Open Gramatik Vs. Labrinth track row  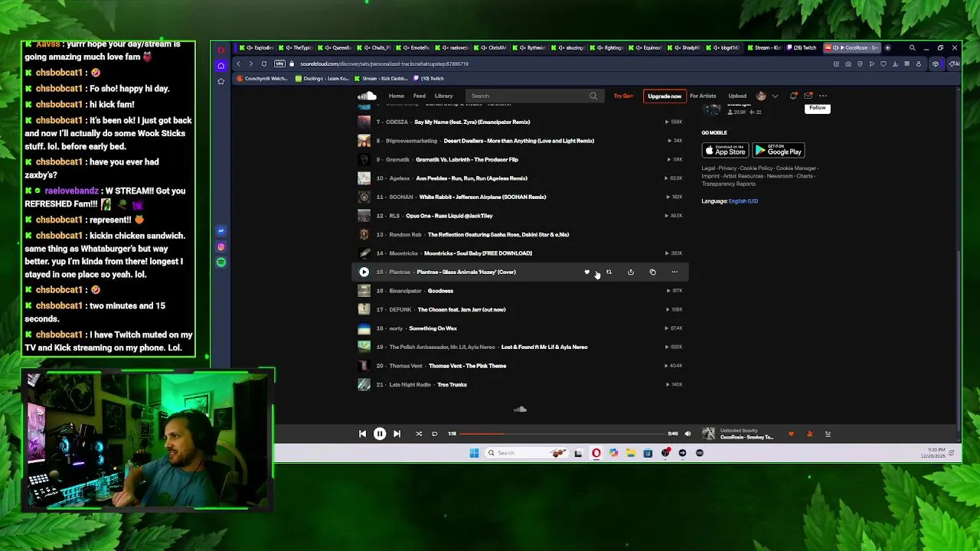519,159
